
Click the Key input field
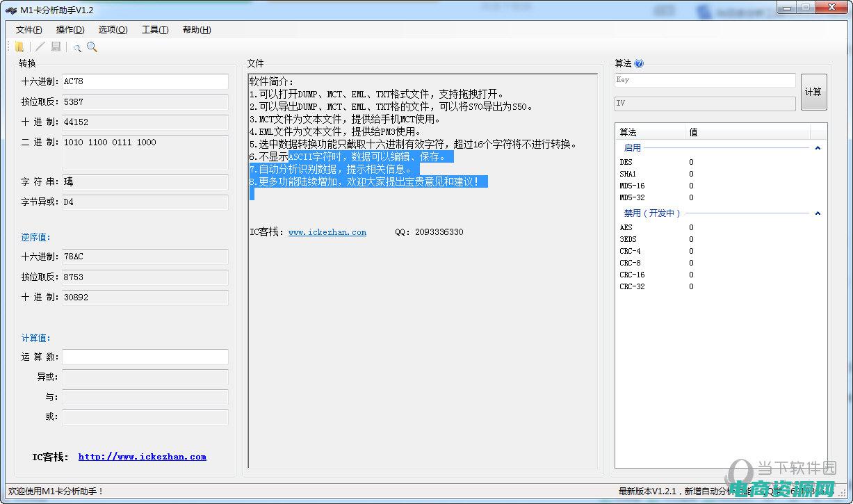tap(704, 80)
